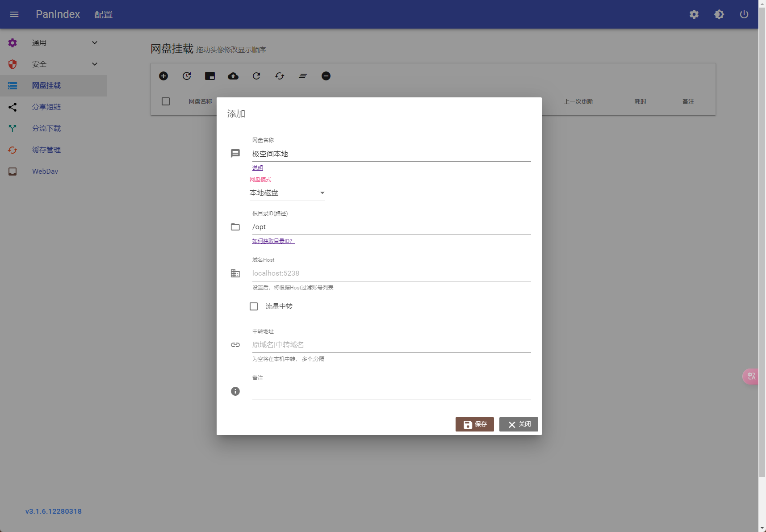Edit the 根目录ID path field
Image resolution: width=766 pixels, height=532 pixels.
click(391, 227)
